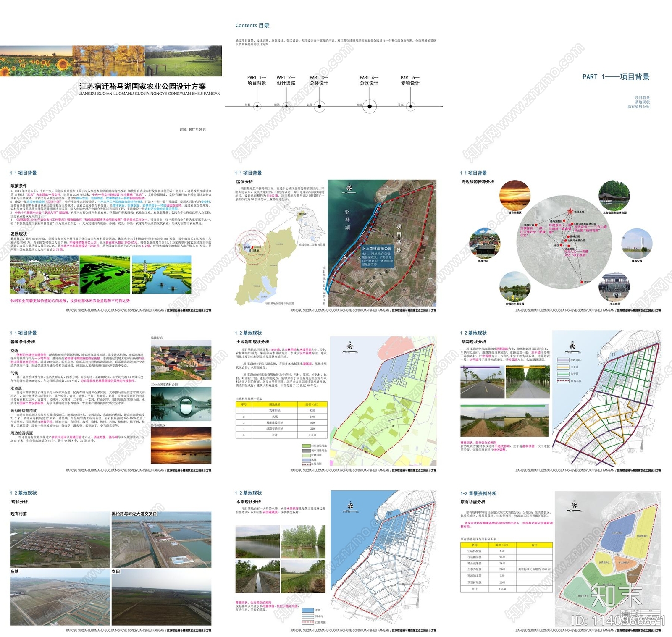Select the 主干道 legend swatch
The image size is (672, 637).
click(563, 367)
